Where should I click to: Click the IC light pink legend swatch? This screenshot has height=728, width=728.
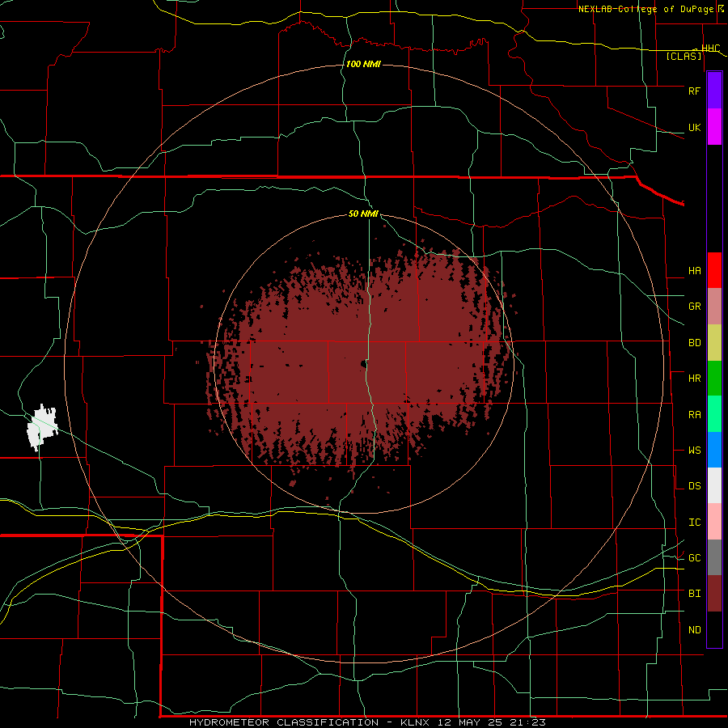coord(714,522)
